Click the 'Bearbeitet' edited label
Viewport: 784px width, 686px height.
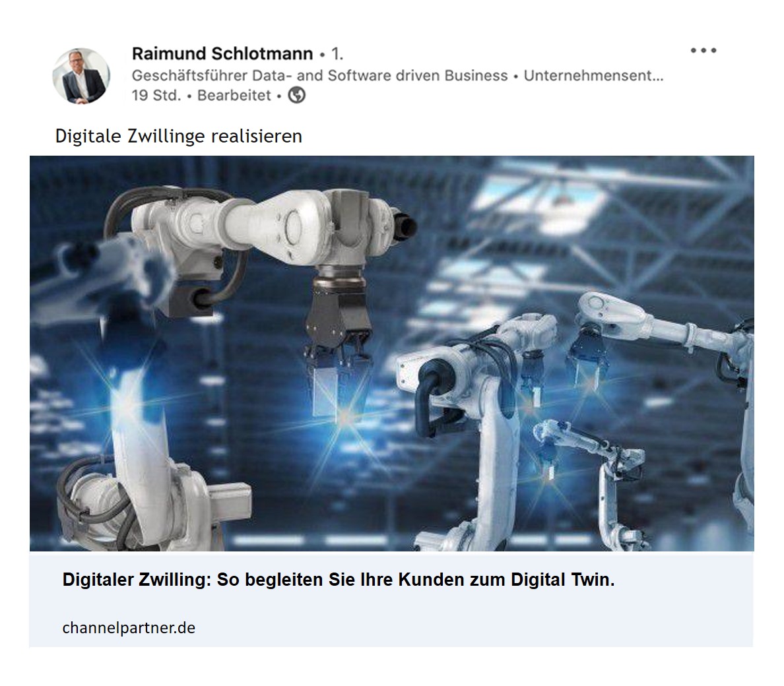(x=234, y=95)
